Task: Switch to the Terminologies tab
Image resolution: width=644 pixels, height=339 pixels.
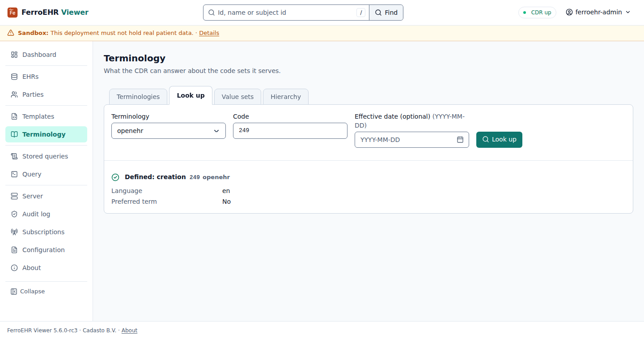Action: [x=138, y=97]
